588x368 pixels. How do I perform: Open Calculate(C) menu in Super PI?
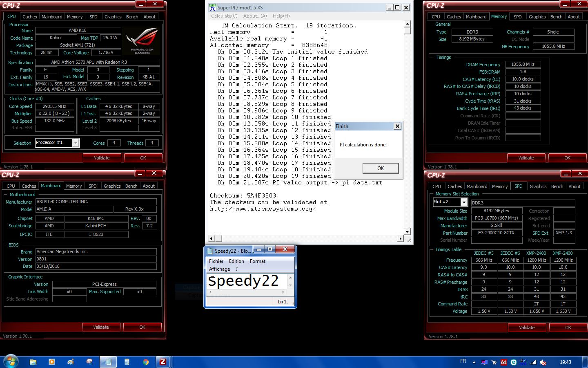click(x=224, y=16)
